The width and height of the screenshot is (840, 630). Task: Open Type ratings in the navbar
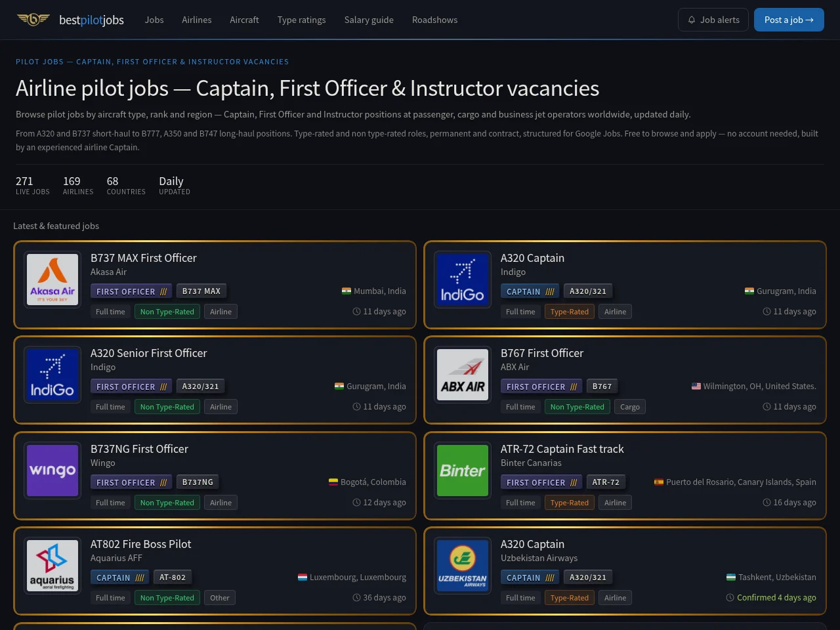tap(302, 20)
